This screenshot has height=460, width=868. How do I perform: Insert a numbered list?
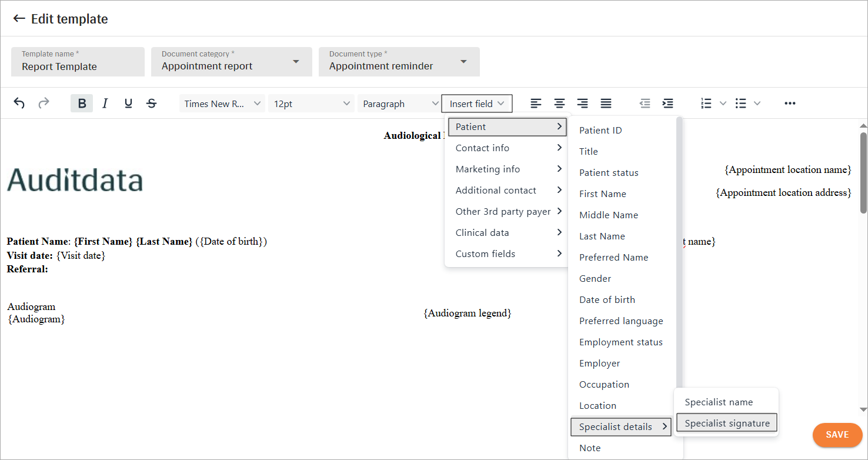(706, 104)
